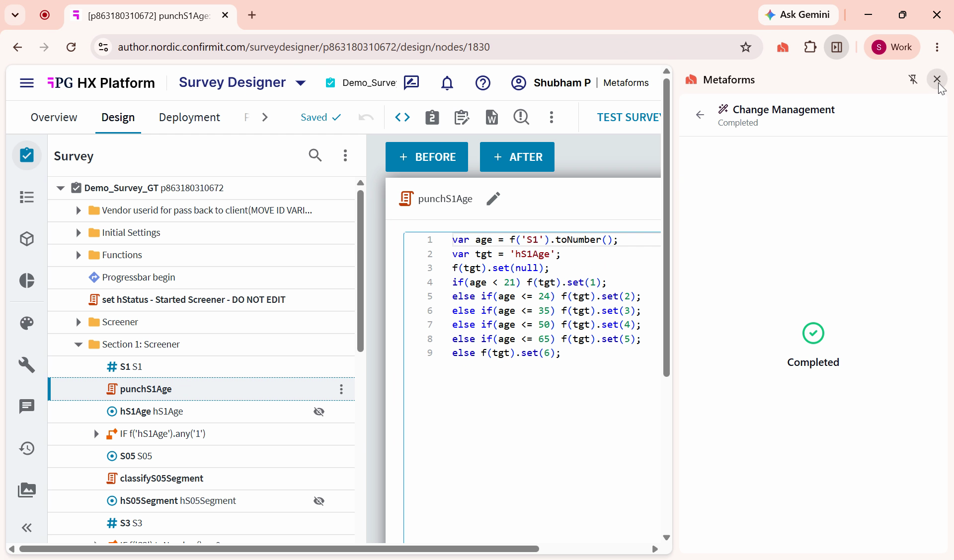Image resolution: width=954 pixels, height=560 pixels.
Task: Open the feedback comment icon in header
Action: tap(411, 83)
